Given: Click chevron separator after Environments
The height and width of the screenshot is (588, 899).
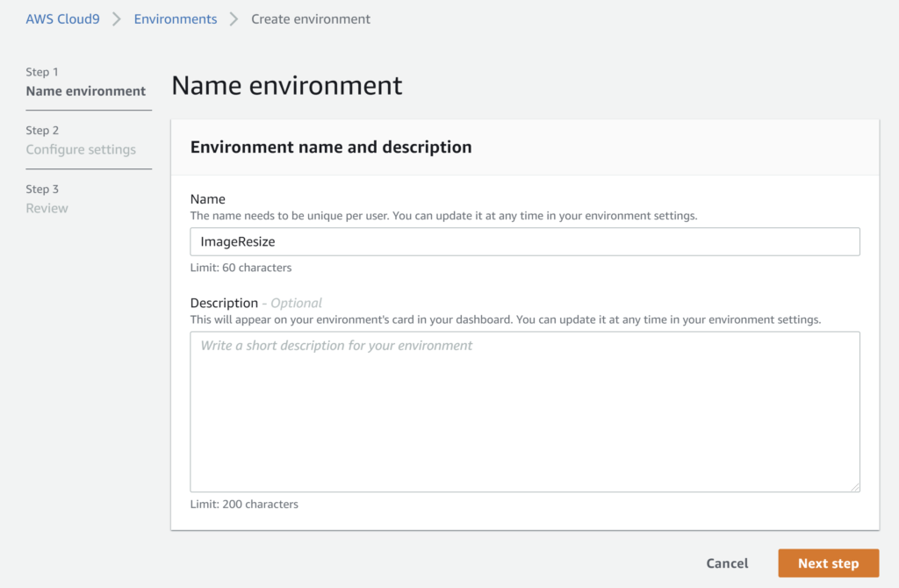Looking at the screenshot, I should (x=234, y=18).
